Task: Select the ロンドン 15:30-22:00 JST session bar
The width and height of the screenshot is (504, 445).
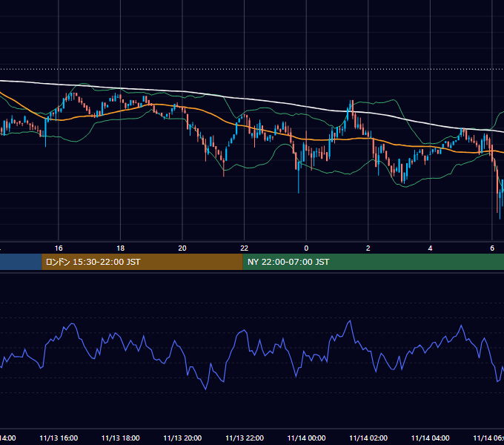Action: pyautogui.click(x=142, y=262)
